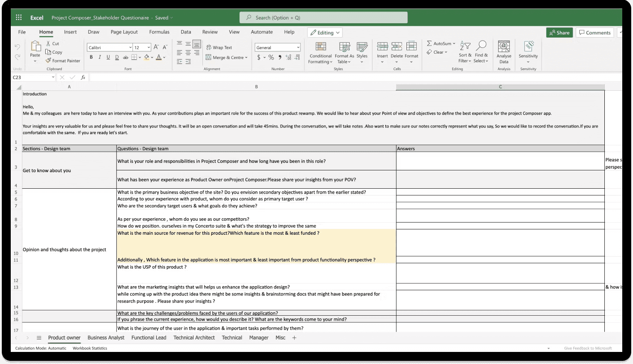Click Give Feedback to Microsoft link
This screenshot has height=364, width=633.
(588, 348)
